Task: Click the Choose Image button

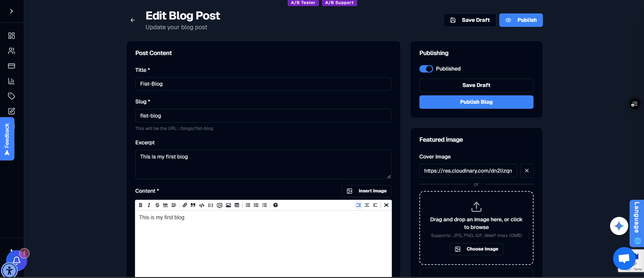Action: (476, 249)
